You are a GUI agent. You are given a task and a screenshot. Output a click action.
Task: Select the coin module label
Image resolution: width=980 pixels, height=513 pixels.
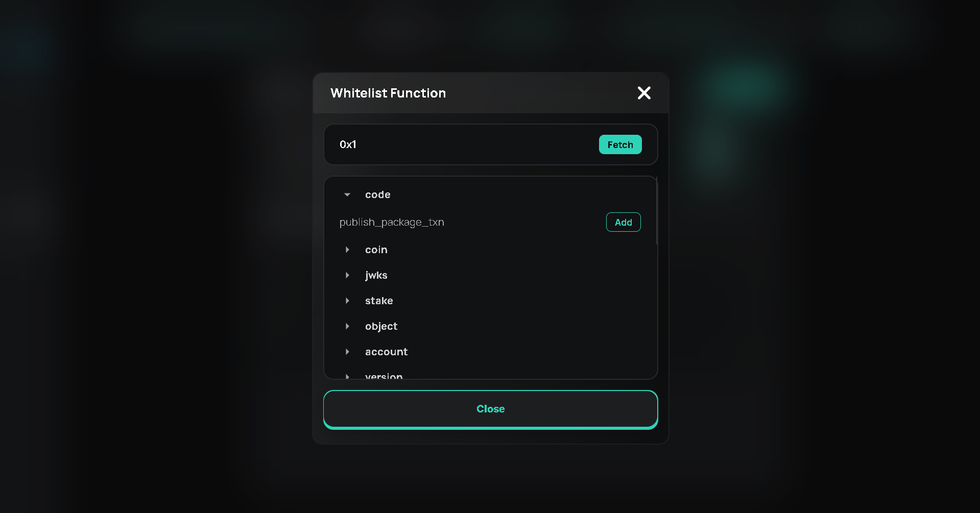pos(376,250)
